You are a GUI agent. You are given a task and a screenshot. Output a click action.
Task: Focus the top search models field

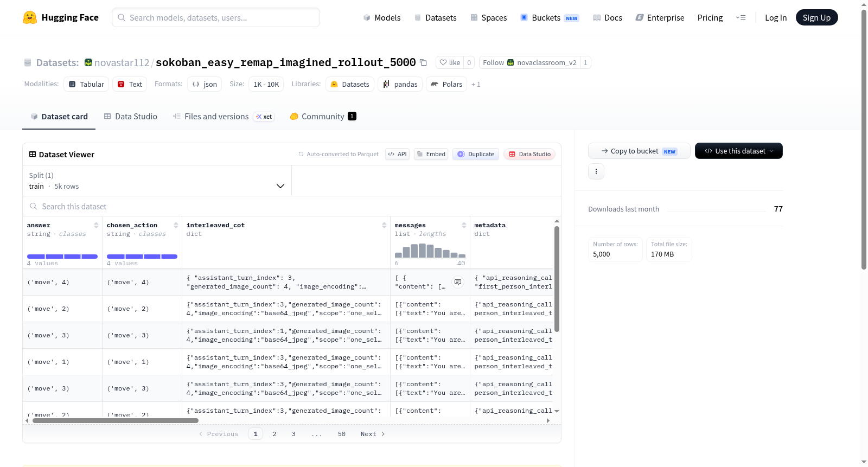[216, 17]
